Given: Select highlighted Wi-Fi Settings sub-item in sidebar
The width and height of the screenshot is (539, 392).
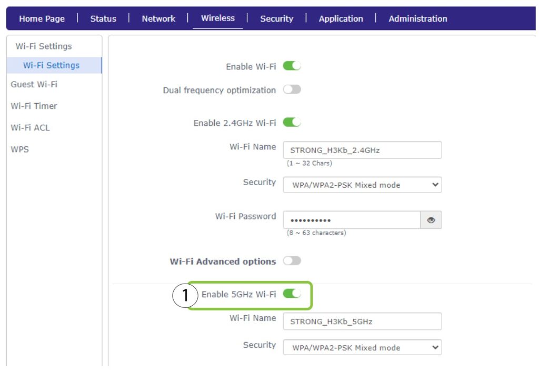Looking at the screenshot, I should tap(54, 65).
